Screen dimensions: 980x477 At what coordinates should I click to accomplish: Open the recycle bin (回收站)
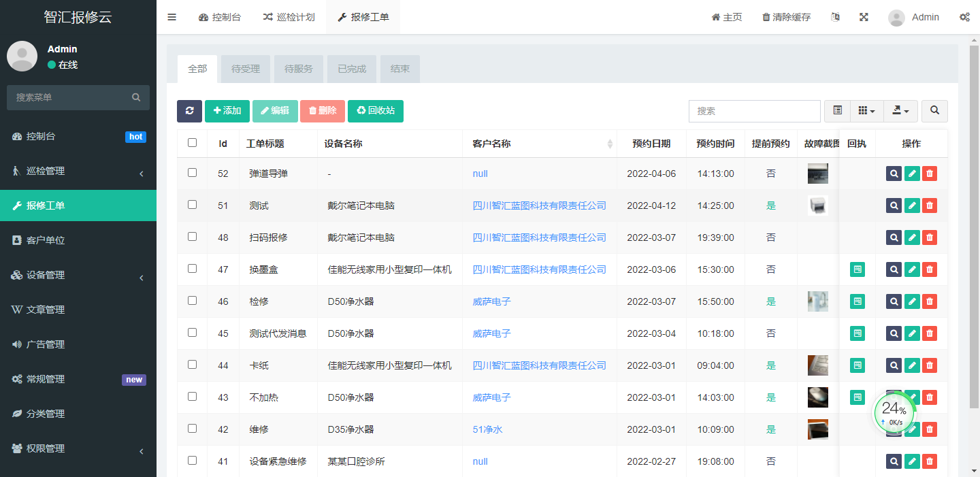375,110
